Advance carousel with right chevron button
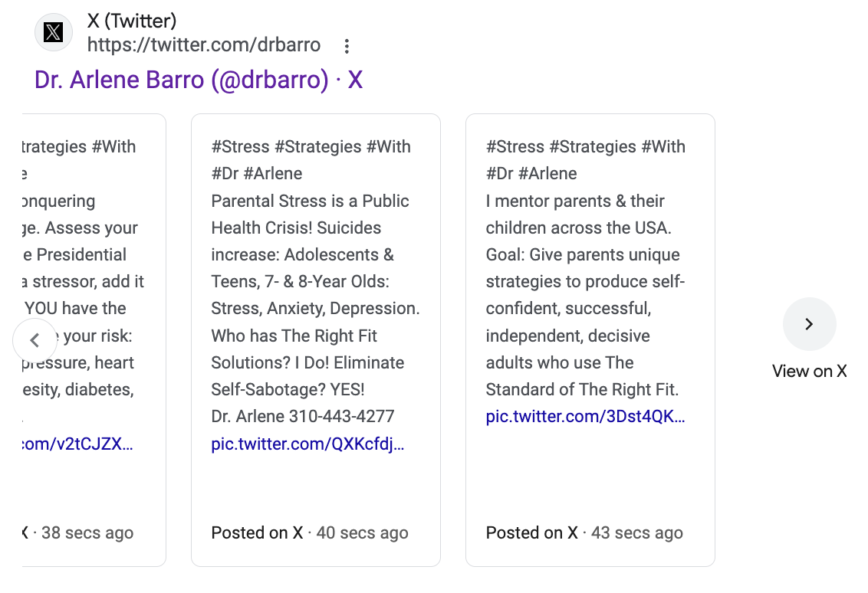868x593 pixels. pos(809,323)
